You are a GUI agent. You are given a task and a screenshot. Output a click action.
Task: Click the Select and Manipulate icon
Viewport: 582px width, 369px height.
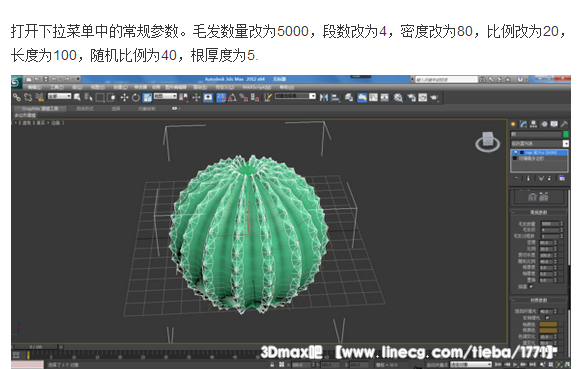coord(196,97)
